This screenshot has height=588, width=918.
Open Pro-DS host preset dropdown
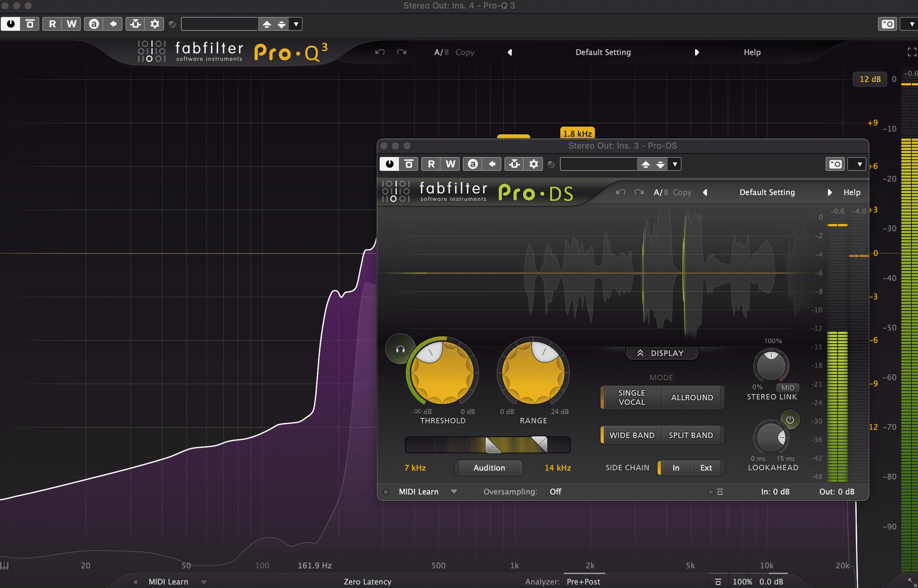pos(675,164)
